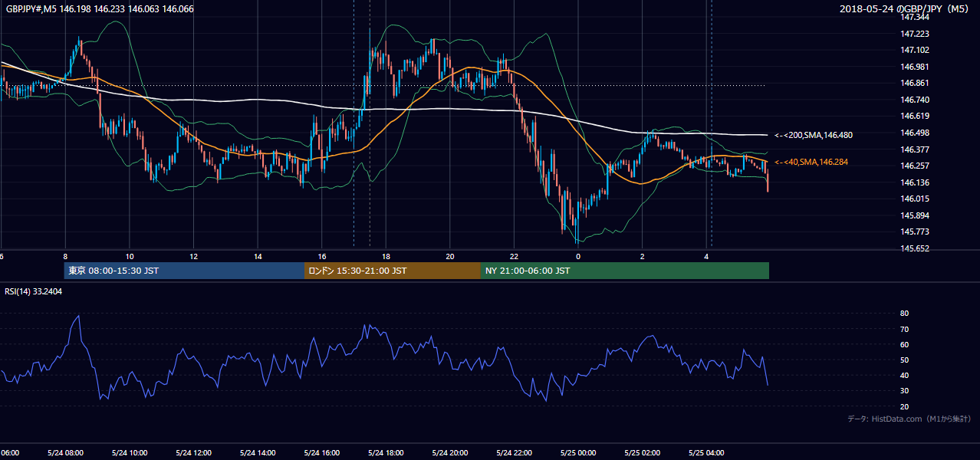Viewport: 980px width, 460px height.
Task: Click the chart title 2018-05-24 のGBP/JPY (M5)
Action: pos(906,8)
